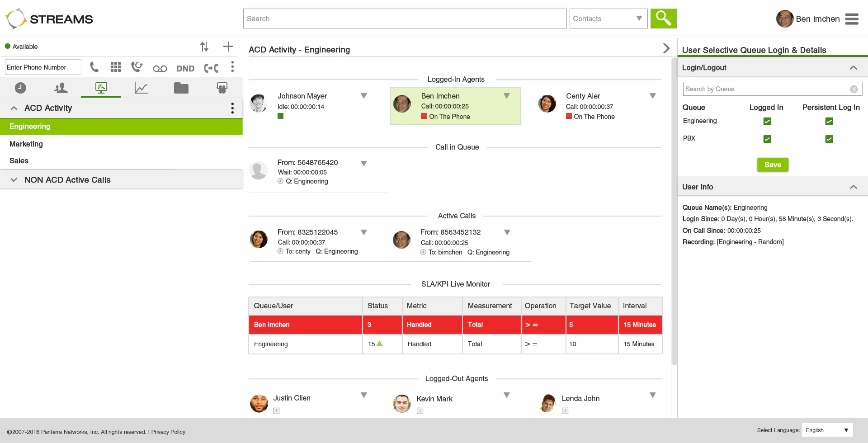
Task: Uncheck Engineering Logged In checkbox
Action: point(767,121)
